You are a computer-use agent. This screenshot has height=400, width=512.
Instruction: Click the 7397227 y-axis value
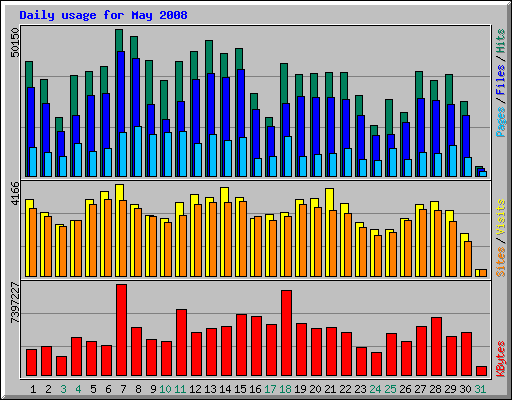(15, 303)
